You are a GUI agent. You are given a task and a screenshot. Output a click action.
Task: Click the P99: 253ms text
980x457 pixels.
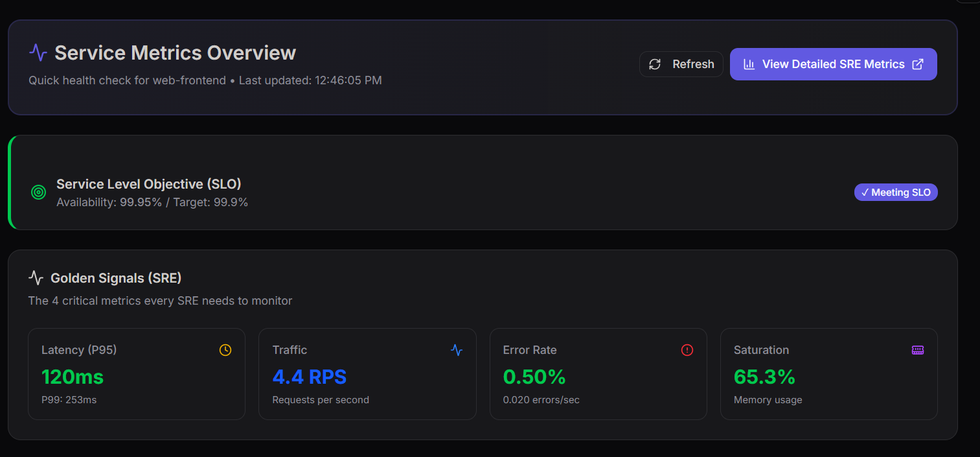click(x=69, y=400)
